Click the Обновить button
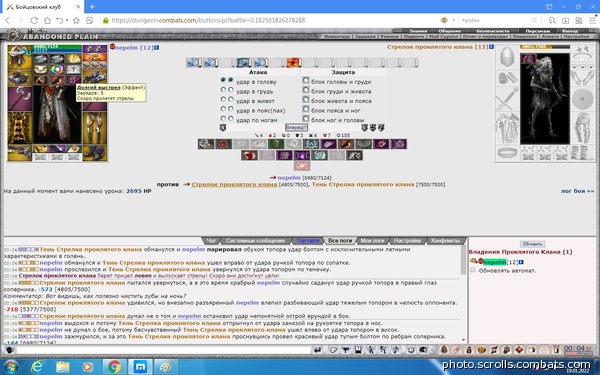Image resolution: width=600 pixels, height=375 pixels. click(x=532, y=244)
